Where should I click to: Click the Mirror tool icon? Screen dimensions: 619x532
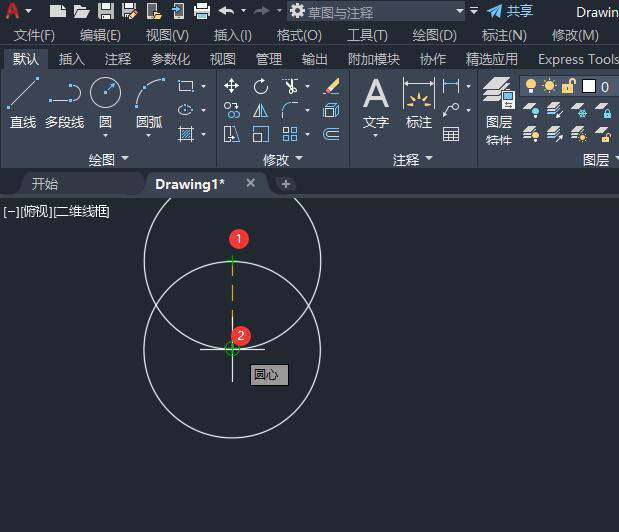[x=261, y=110]
